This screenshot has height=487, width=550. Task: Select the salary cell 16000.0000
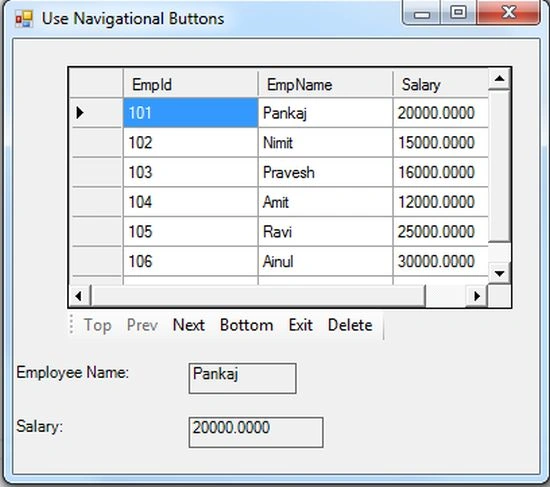pos(441,172)
